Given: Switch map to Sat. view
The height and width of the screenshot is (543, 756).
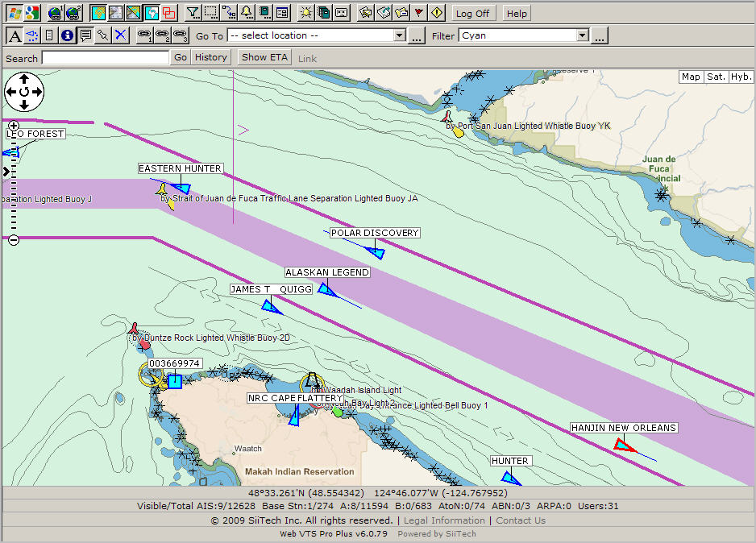Looking at the screenshot, I should [715, 77].
